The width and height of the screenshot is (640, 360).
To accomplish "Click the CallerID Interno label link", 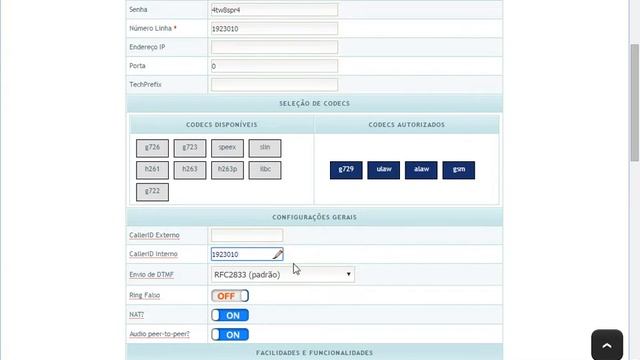I will click(153, 254).
